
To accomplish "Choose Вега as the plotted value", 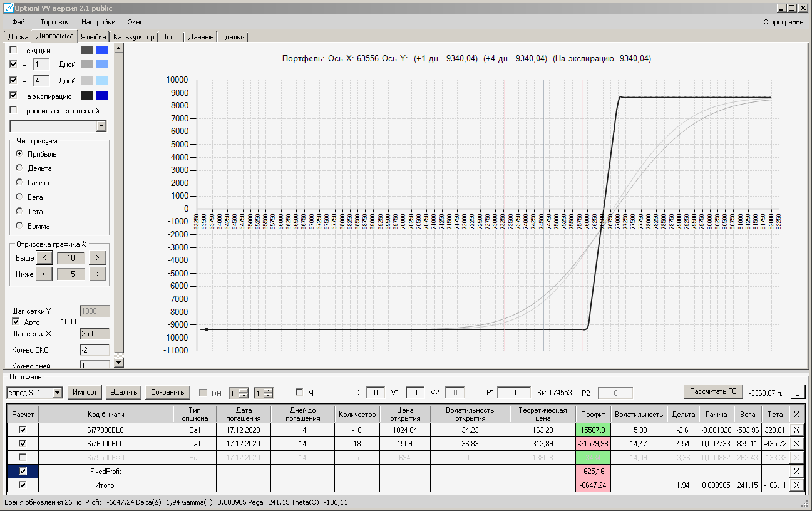I will (x=19, y=197).
